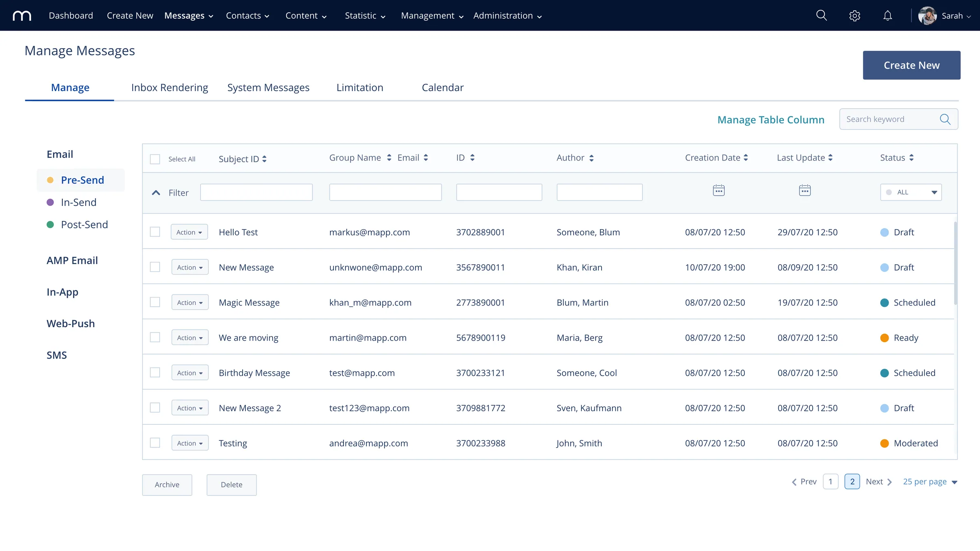Go to page 1
This screenshot has width=980, height=551.
pos(831,482)
